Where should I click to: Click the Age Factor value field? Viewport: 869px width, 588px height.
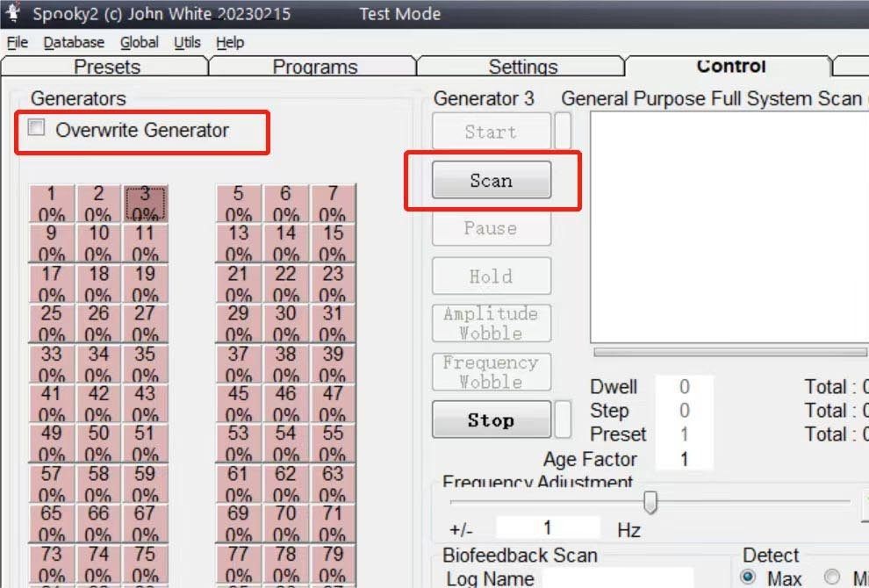[x=684, y=459]
